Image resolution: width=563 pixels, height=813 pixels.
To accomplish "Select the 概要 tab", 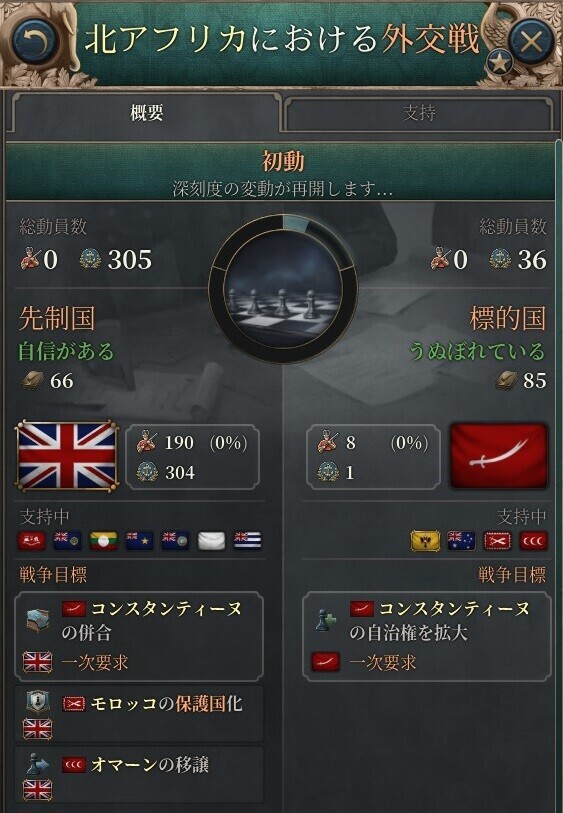I will click(147, 112).
